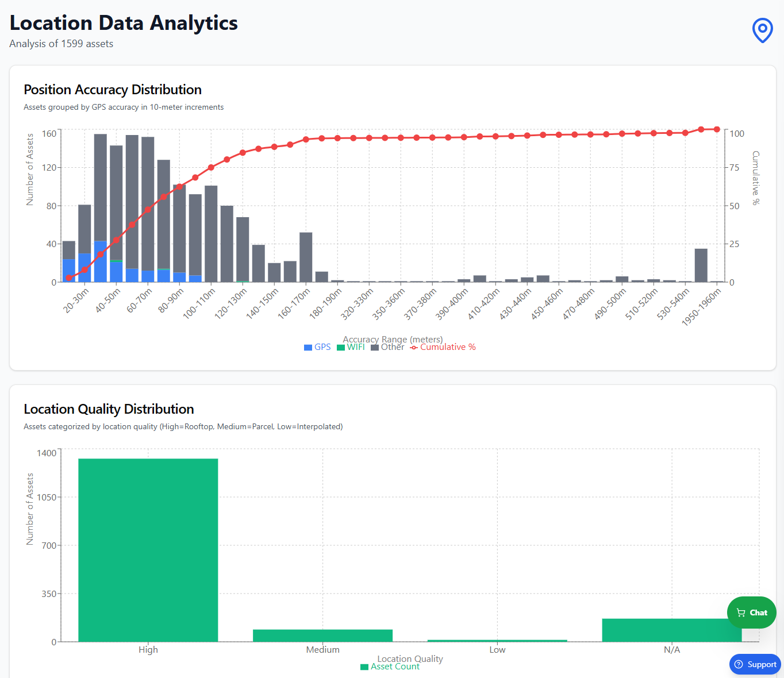The image size is (784, 678).
Task: Click the Analysis of 1599 assets subtitle
Action: [61, 44]
